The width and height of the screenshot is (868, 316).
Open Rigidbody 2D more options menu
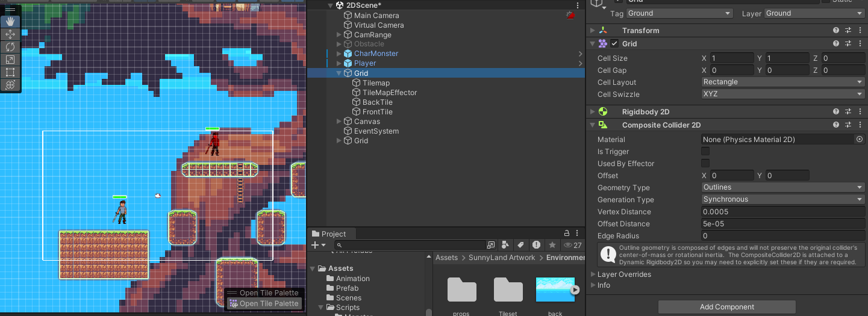point(859,111)
